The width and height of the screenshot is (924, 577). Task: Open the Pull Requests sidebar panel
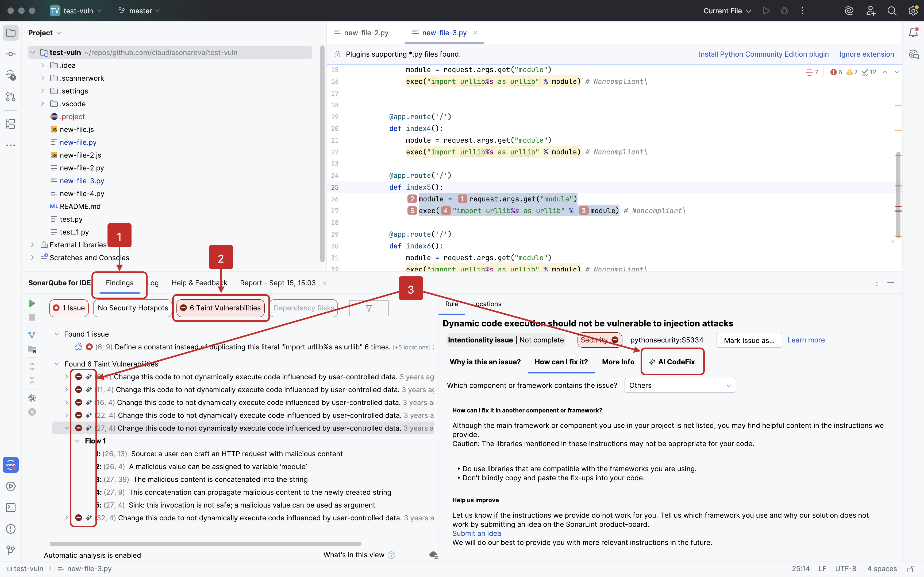tap(10, 96)
